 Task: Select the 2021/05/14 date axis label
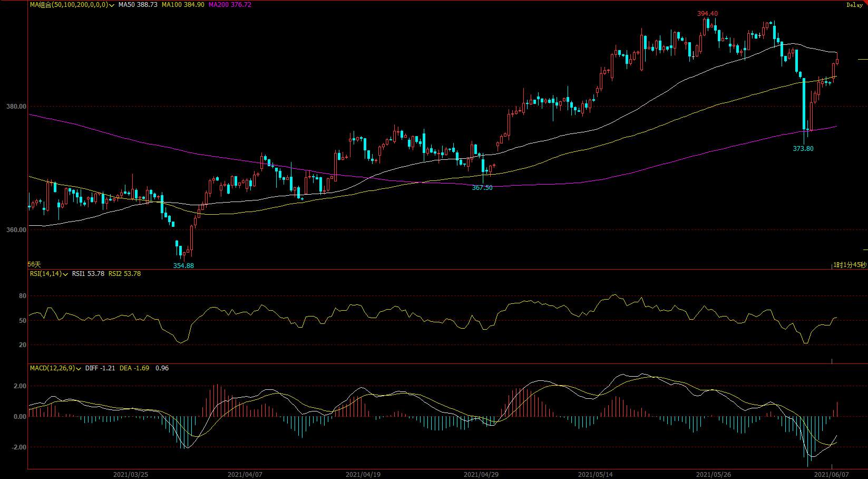point(594,474)
